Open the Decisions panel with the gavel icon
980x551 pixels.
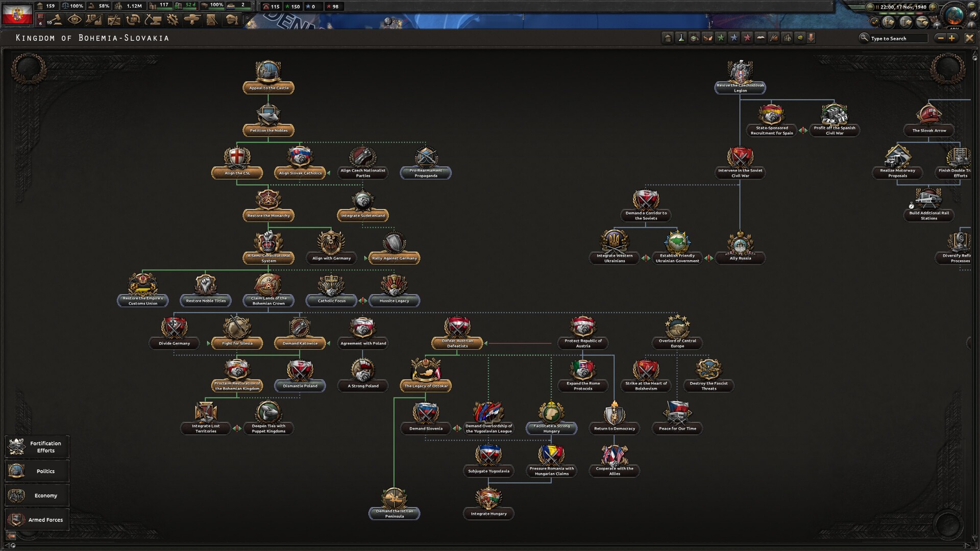[56, 19]
